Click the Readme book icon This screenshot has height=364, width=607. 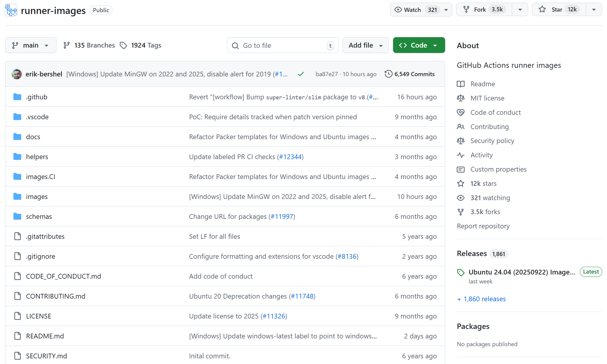click(461, 84)
